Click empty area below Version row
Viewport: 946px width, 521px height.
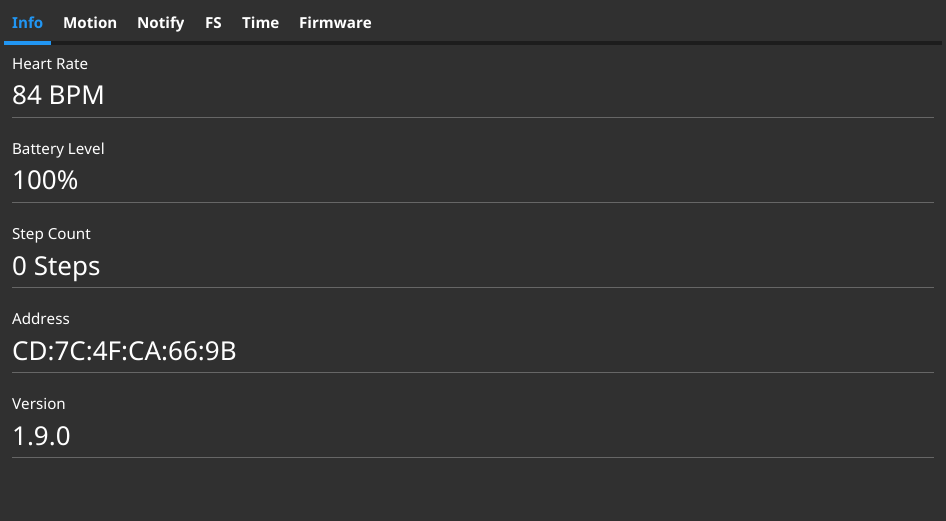click(x=472, y=490)
